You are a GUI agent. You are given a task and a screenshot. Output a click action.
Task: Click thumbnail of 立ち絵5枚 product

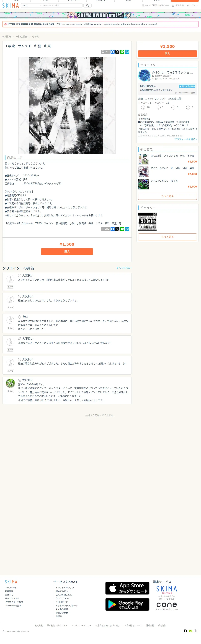pos(143,159)
